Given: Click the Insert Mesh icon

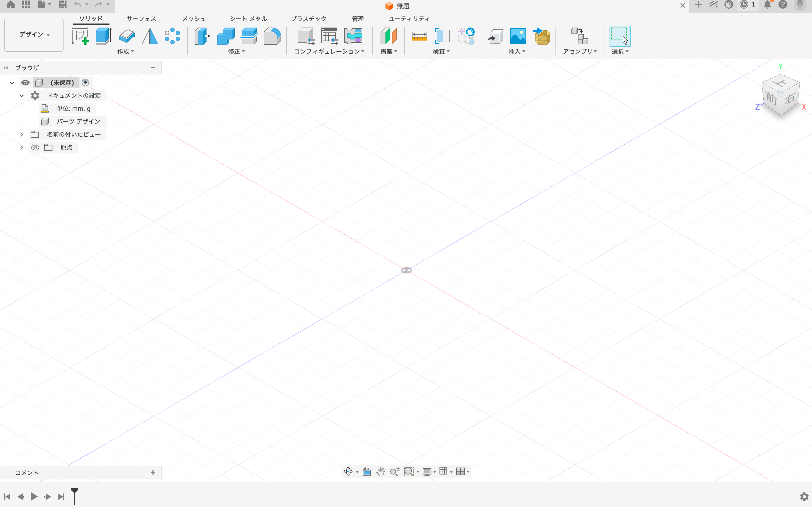Looking at the screenshot, I should (x=542, y=36).
